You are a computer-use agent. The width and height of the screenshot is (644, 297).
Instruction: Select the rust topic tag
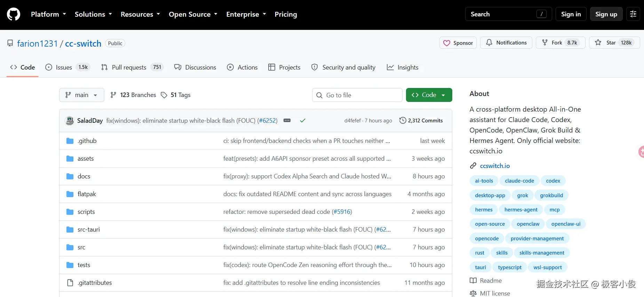[479, 253]
